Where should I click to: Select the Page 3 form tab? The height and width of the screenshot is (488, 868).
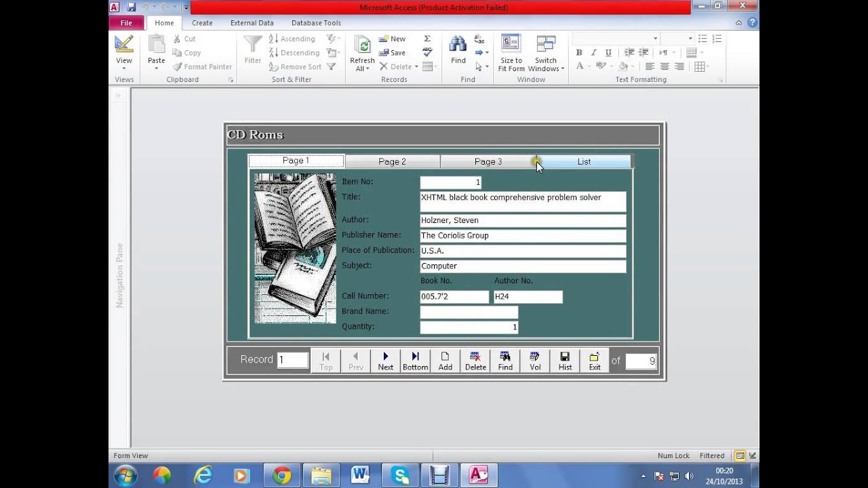click(x=488, y=161)
